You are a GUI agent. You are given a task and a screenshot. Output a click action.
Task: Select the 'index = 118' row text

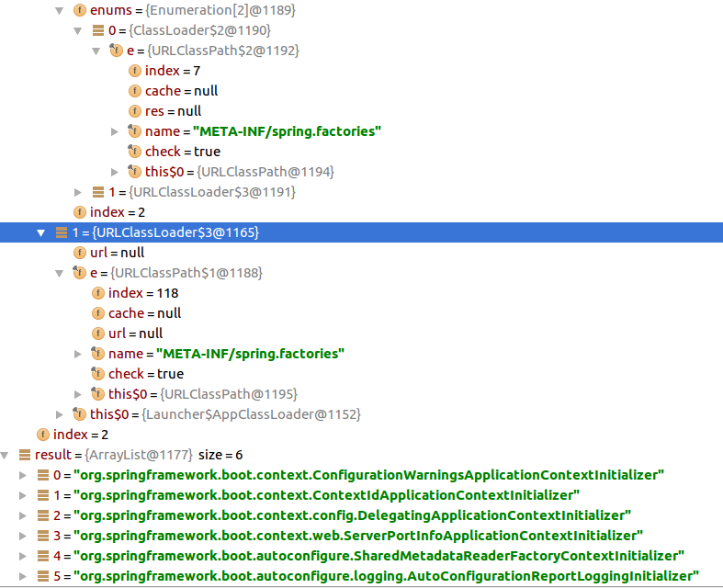tap(143, 293)
